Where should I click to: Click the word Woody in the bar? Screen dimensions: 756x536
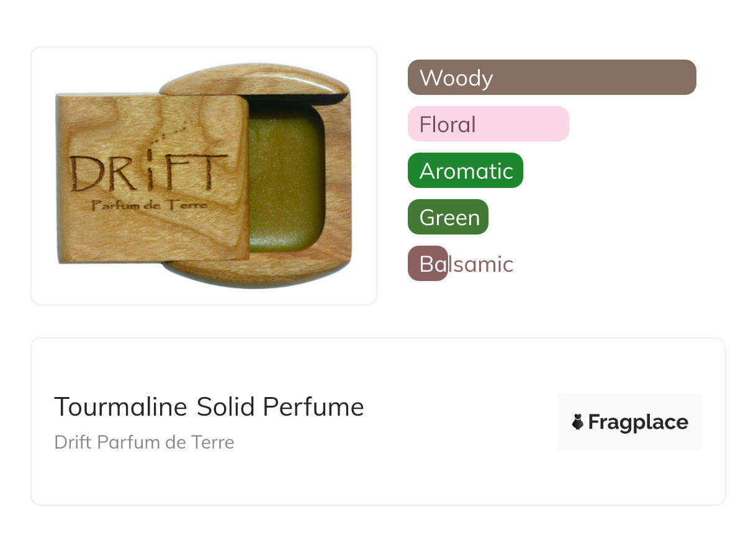pos(456,78)
